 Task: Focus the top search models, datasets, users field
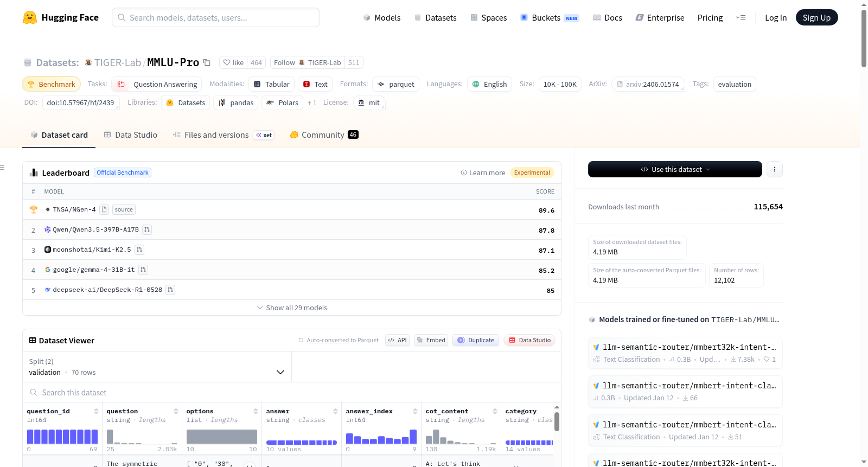click(216, 17)
